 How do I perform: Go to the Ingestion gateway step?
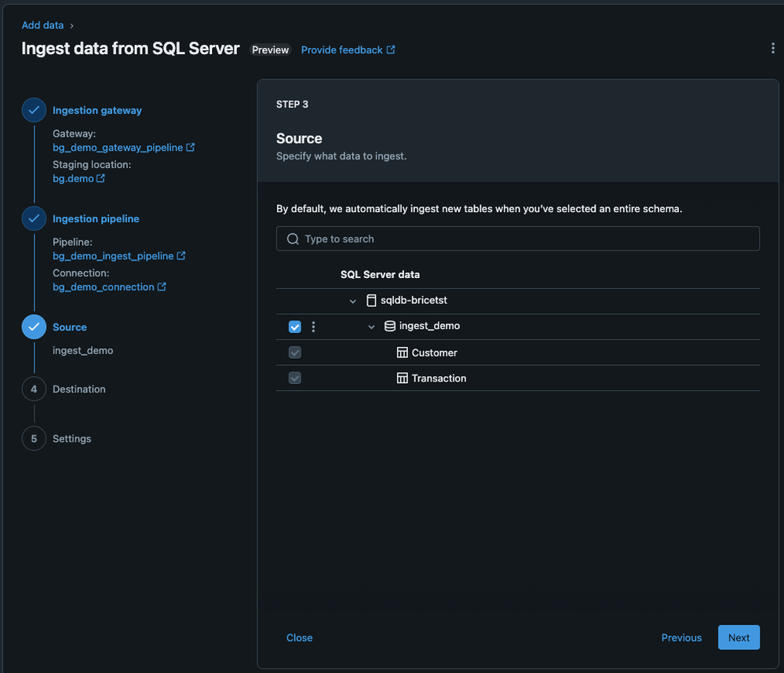point(97,110)
